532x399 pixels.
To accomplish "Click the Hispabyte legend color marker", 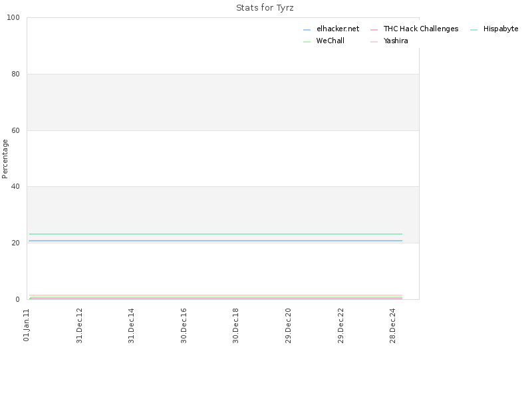I will pyautogui.click(x=473, y=30).
